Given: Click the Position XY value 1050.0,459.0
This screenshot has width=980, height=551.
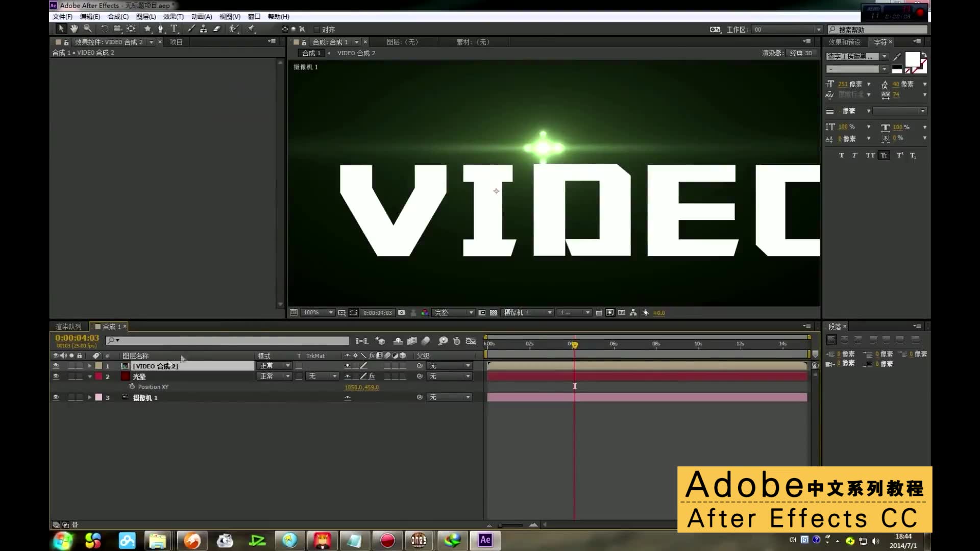Looking at the screenshot, I should coord(361,387).
